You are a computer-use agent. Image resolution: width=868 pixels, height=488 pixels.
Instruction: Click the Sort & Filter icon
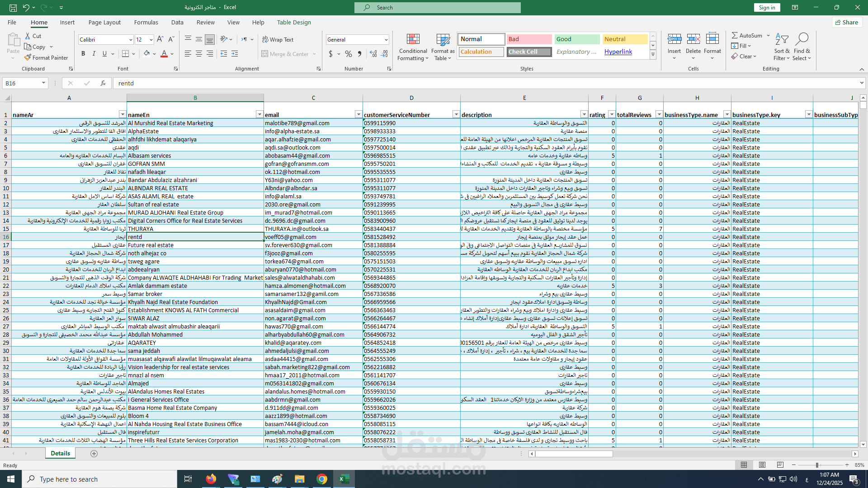(x=782, y=40)
